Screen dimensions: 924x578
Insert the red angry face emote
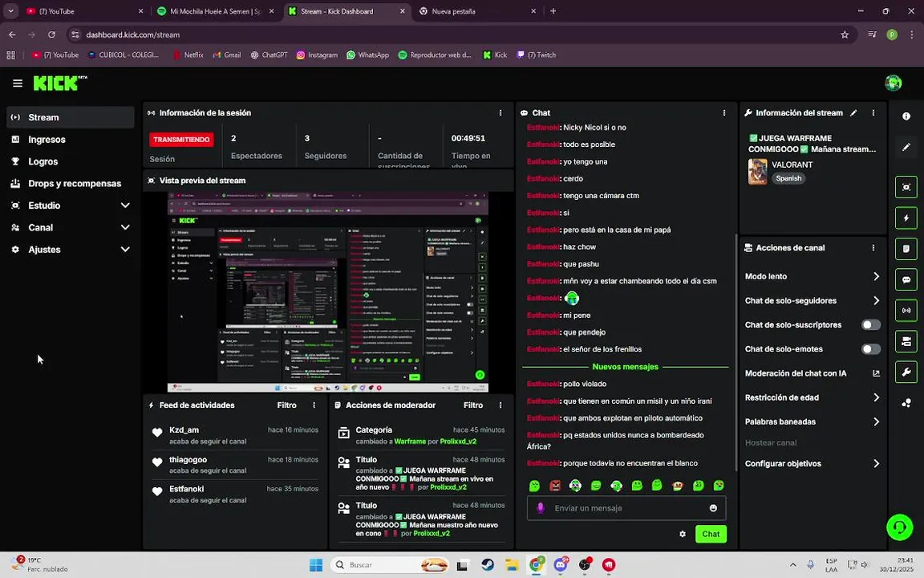point(555,486)
